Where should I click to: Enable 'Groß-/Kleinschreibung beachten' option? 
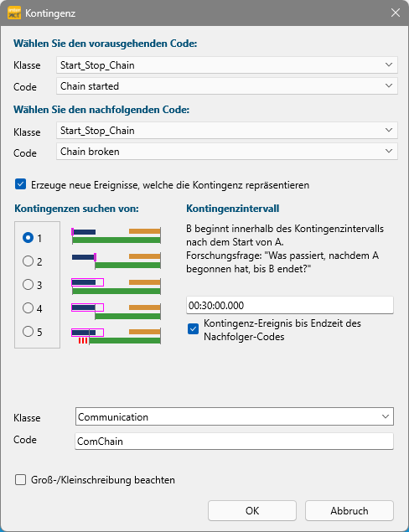tap(20, 480)
